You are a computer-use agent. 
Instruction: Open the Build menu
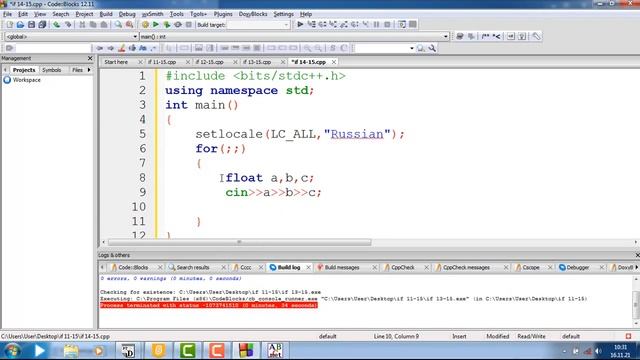tap(106, 14)
